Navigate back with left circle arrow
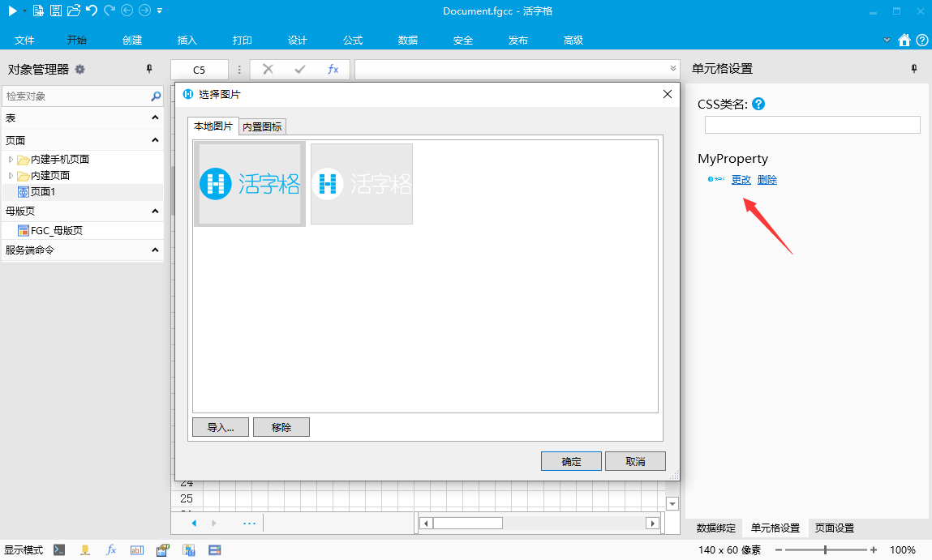This screenshot has height=560, width=932. 127,11
